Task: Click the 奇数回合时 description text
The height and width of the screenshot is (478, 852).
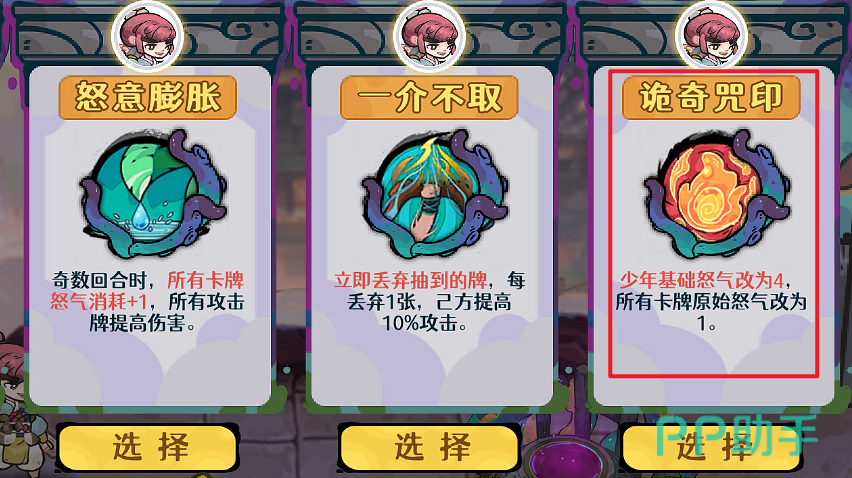Action: (98, 280)
